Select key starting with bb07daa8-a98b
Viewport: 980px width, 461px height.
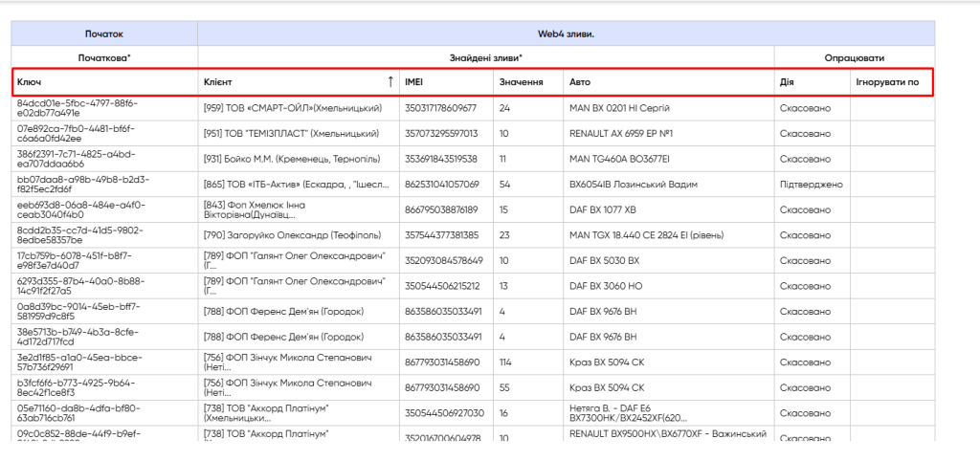(x=83, y=185)
